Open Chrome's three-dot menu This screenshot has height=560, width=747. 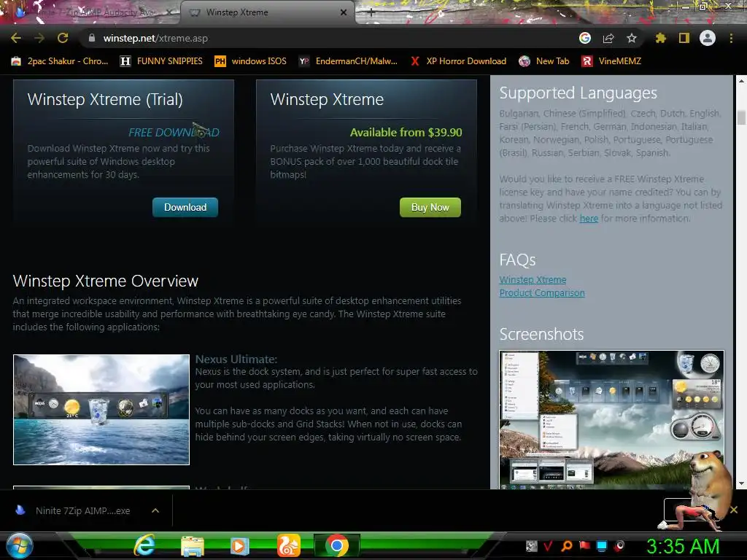pos(731,38)
